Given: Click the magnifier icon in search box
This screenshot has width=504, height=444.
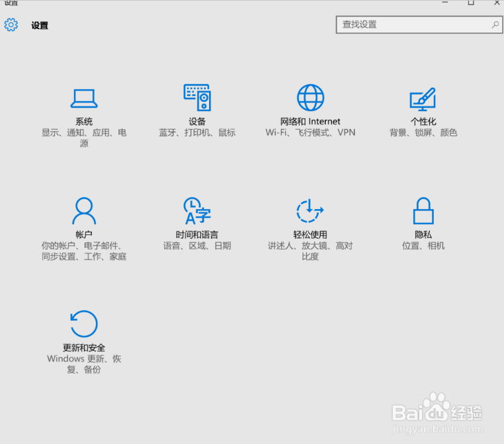Looking at the screenshot, I should coord(495,24).
